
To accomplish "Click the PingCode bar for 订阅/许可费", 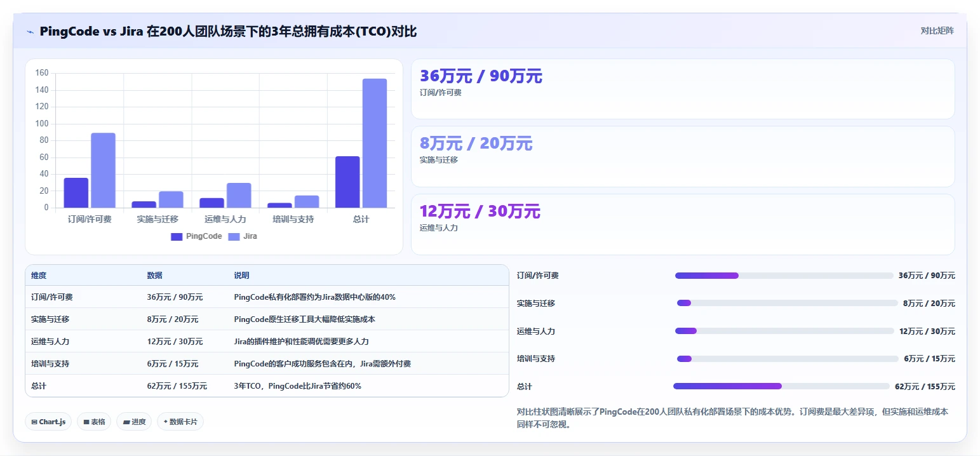I will [x=76, y=192].
